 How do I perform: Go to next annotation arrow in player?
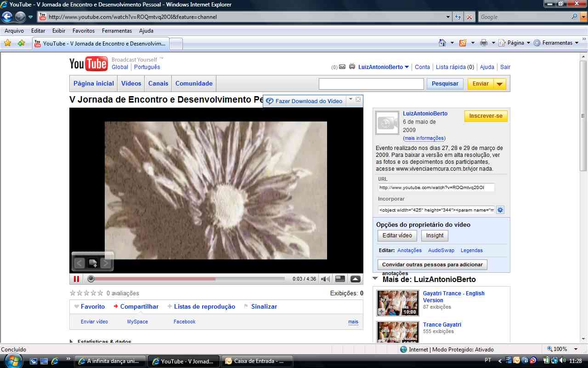pos(106,263)
